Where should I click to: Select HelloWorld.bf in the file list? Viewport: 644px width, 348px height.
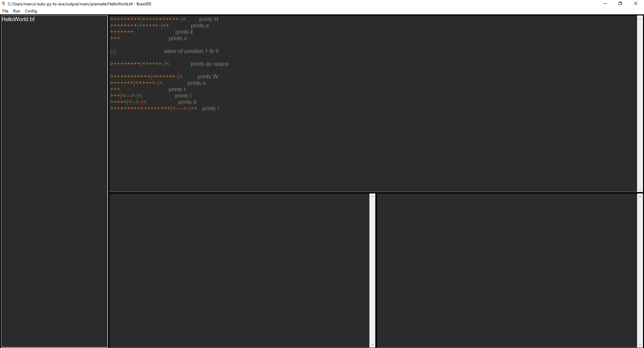pos(18,19)
